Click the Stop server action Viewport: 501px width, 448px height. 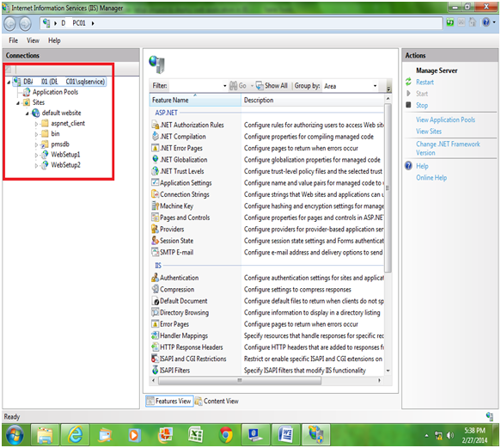click(422, 105)
